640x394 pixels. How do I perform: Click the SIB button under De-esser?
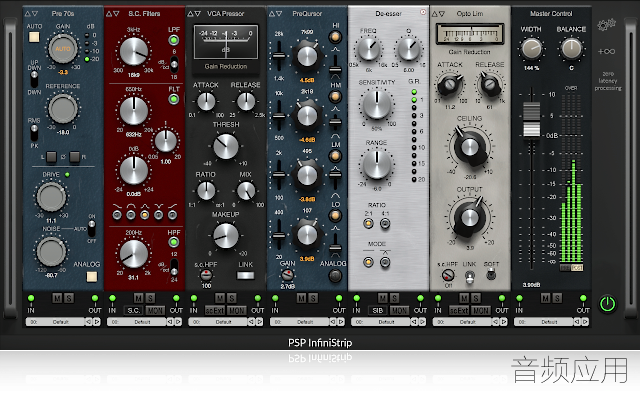click(378, 311)
